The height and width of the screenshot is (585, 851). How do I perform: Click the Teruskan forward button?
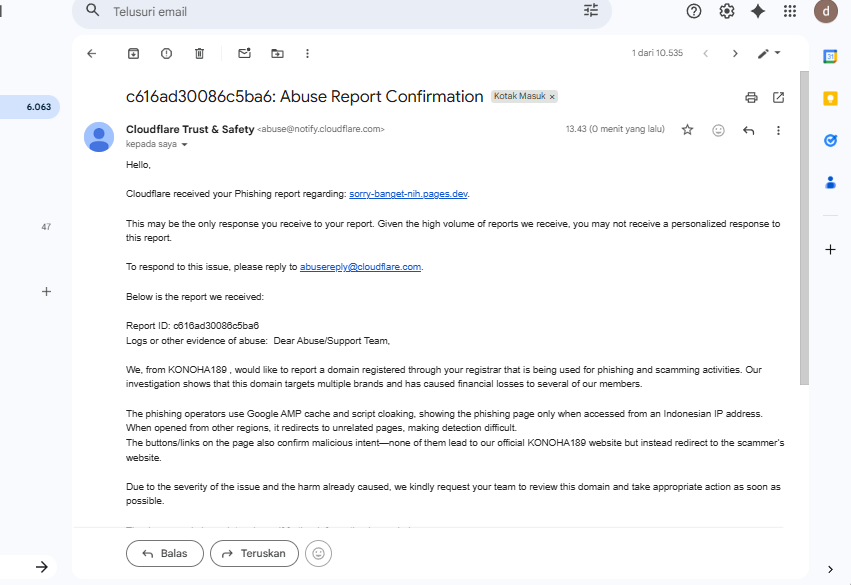[x=255, y=554]
